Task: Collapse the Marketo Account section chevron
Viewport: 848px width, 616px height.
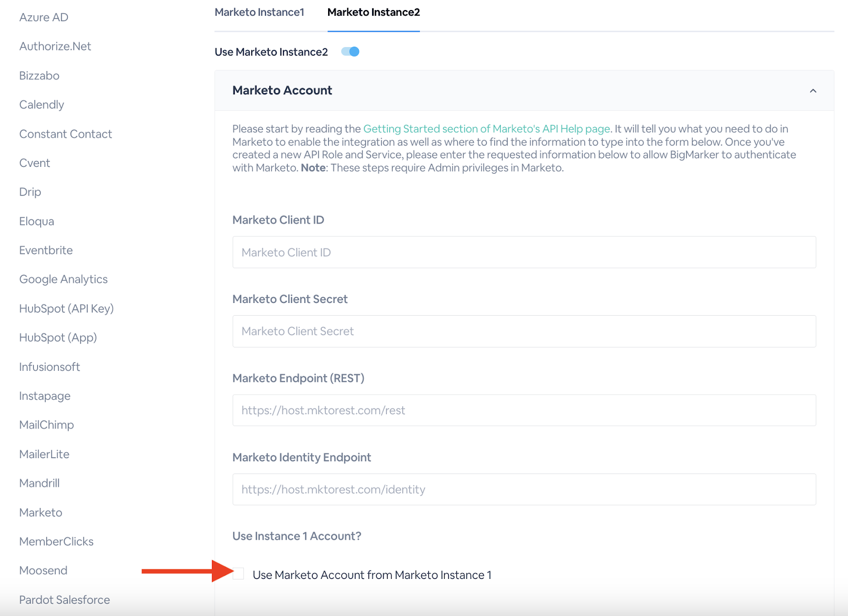Action: (813, 91)
